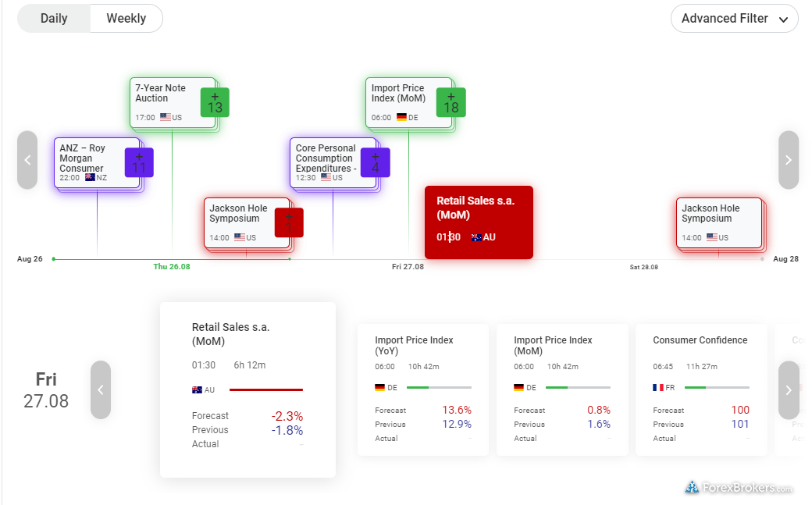Image resolution: width=812 pixels, height=505 pixels.
Task: Expand the +11 badge on ANZ Roy Morgan card
Action: point(139,162)
